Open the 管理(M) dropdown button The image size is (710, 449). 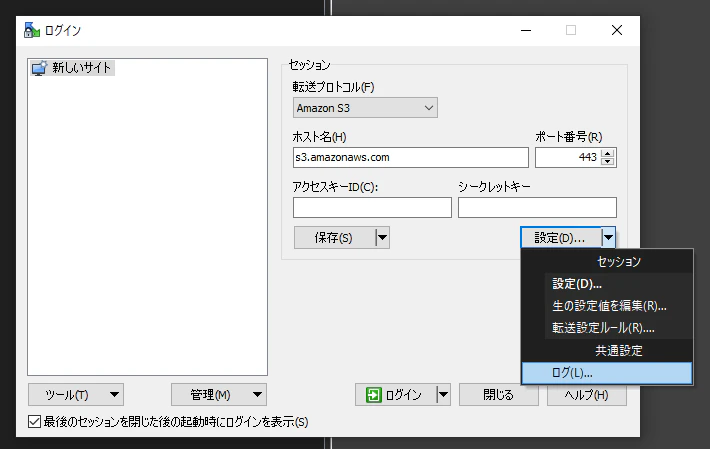[219, 395]
